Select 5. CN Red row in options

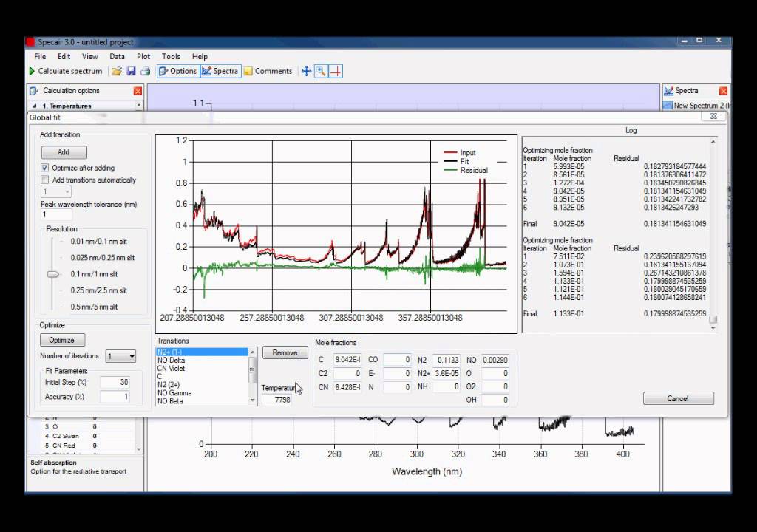click(x=82, y=446)
